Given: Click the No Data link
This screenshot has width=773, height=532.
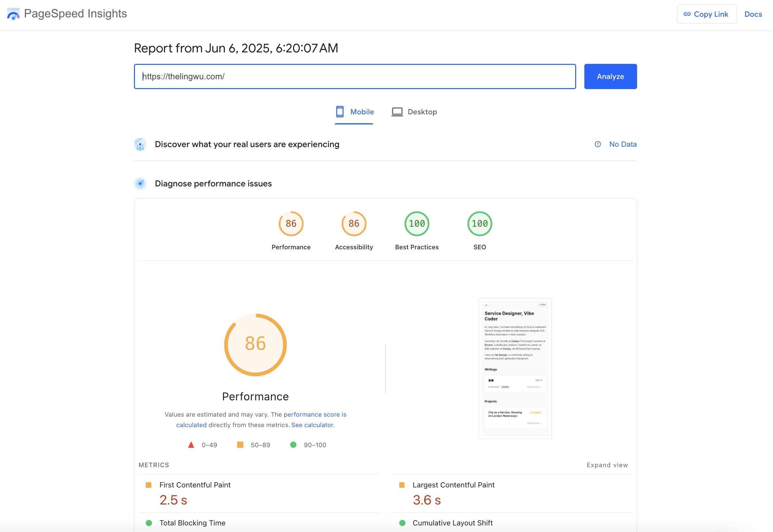Looking at the screenshot, I should tap(623, 144).
